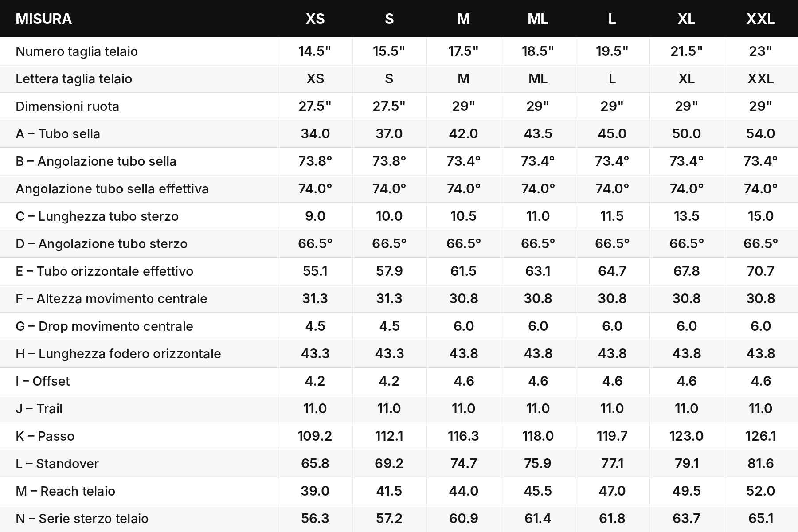798x532 pixels.
Task: Select the XXL size column header
Action: [x=761, y=19]
